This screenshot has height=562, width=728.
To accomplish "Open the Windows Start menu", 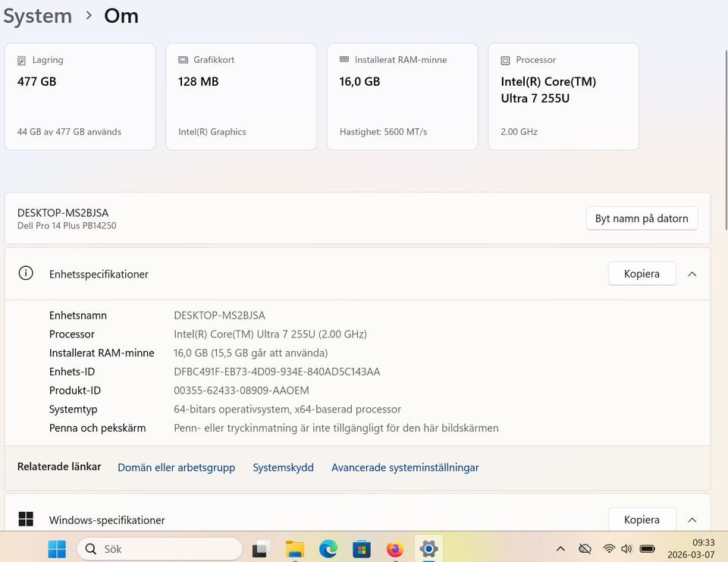I will pos(57,548).
